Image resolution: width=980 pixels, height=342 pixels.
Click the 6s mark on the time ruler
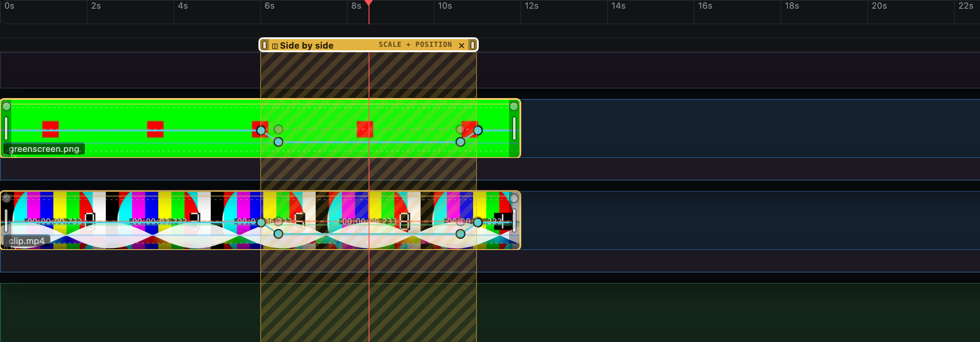pos(269,6)
